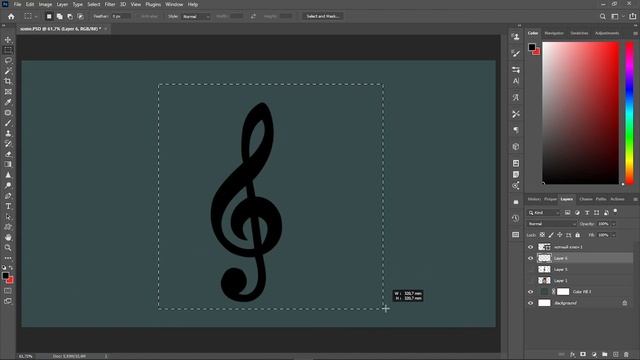Open the History panel clock icon

[x=516, y=218]
